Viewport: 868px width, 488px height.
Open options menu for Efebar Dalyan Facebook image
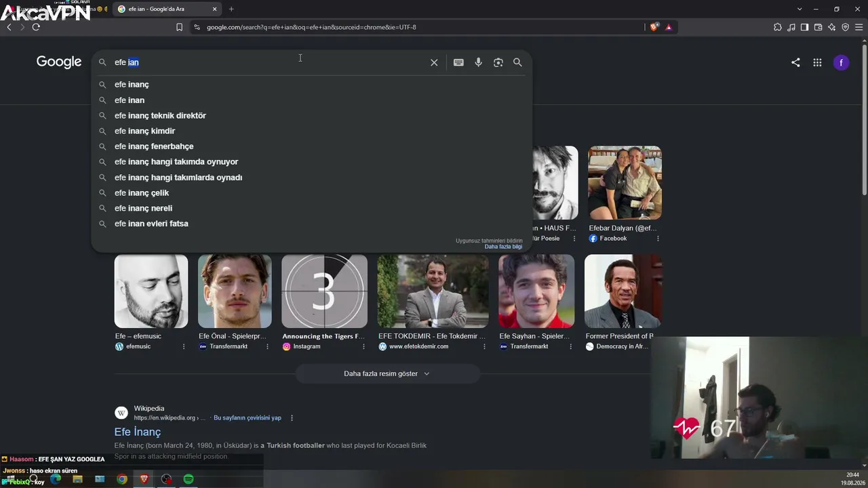[x=658, y=239]
